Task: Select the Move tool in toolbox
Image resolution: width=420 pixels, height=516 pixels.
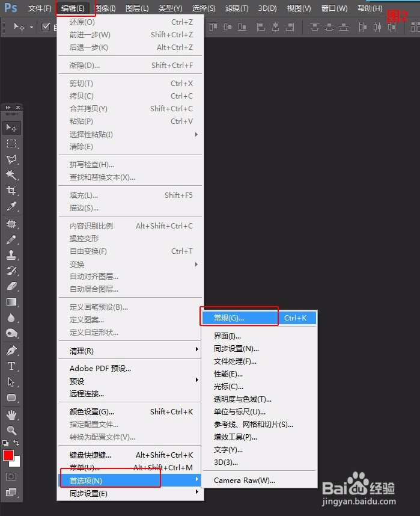Action: (11, 127)
